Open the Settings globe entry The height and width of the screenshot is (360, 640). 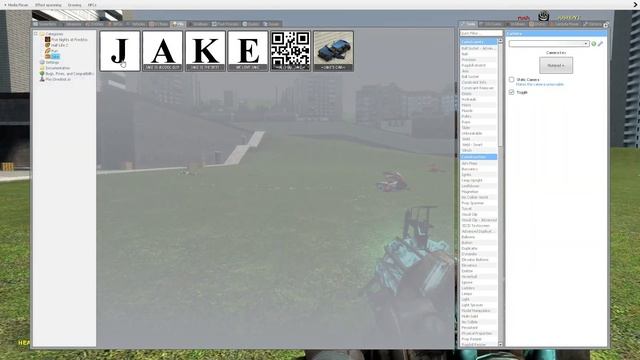(49, 62)
